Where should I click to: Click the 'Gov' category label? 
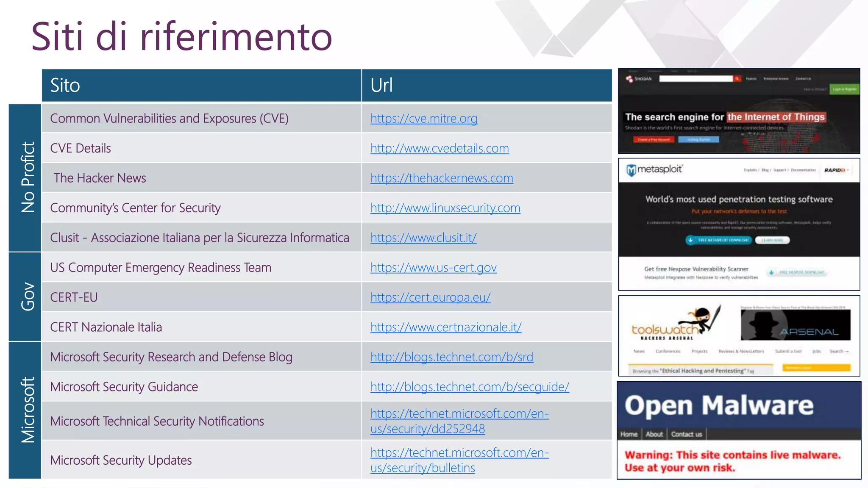click(25, 297)
